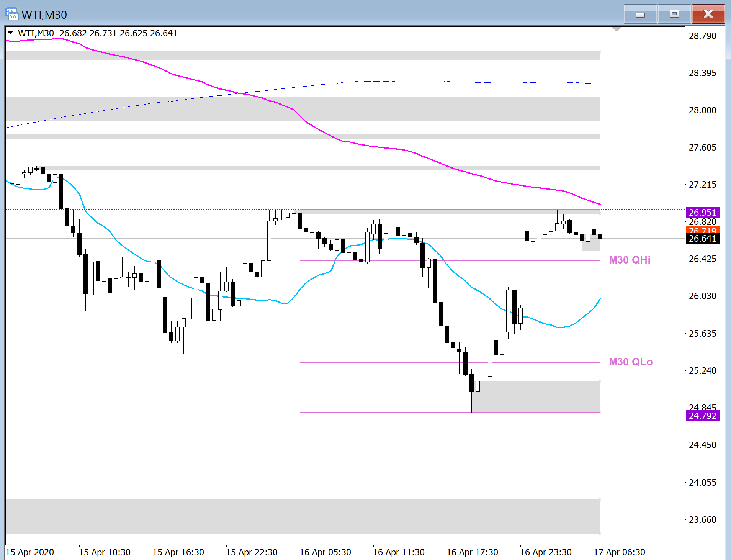Click the 16 Apr 23:30 time label
The image size is (731, 560).
[545, 552]
